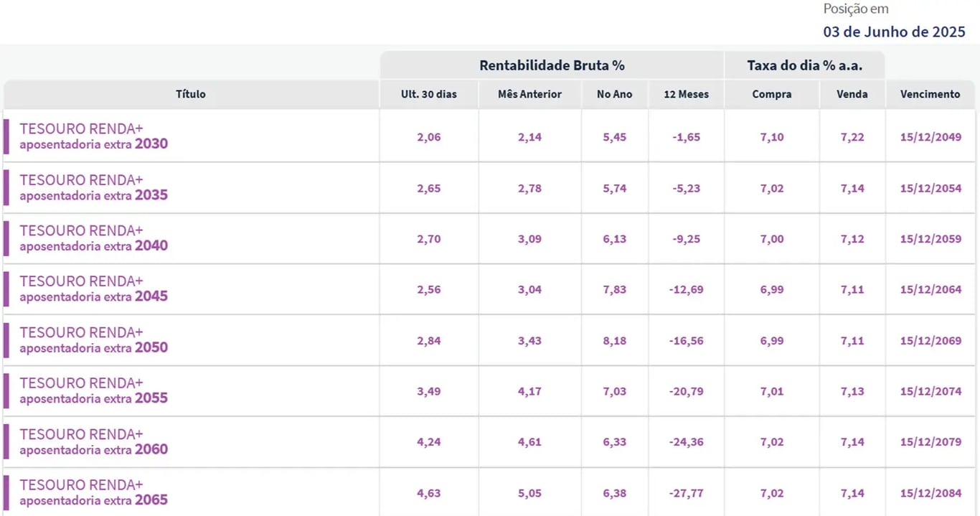This screenshot has width=980, height=516.
Task: Select the Vencimento column header
Action: (930, 94)
